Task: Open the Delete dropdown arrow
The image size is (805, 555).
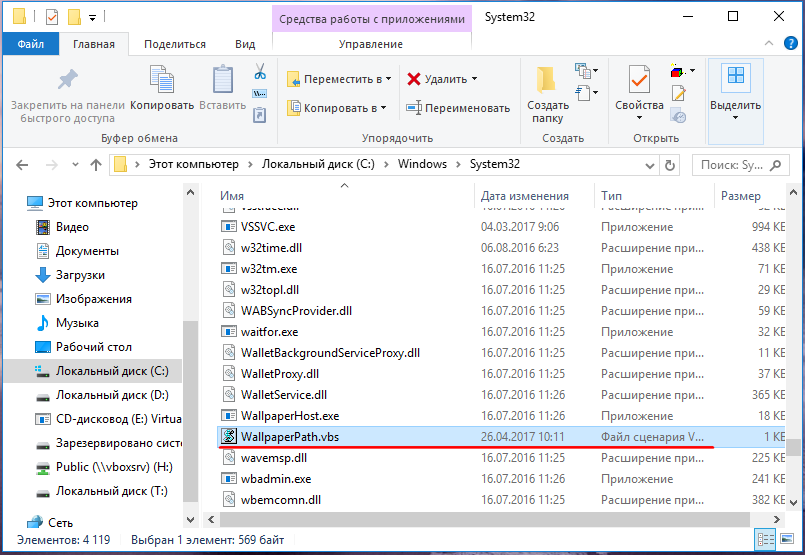Action: point(474,79)
